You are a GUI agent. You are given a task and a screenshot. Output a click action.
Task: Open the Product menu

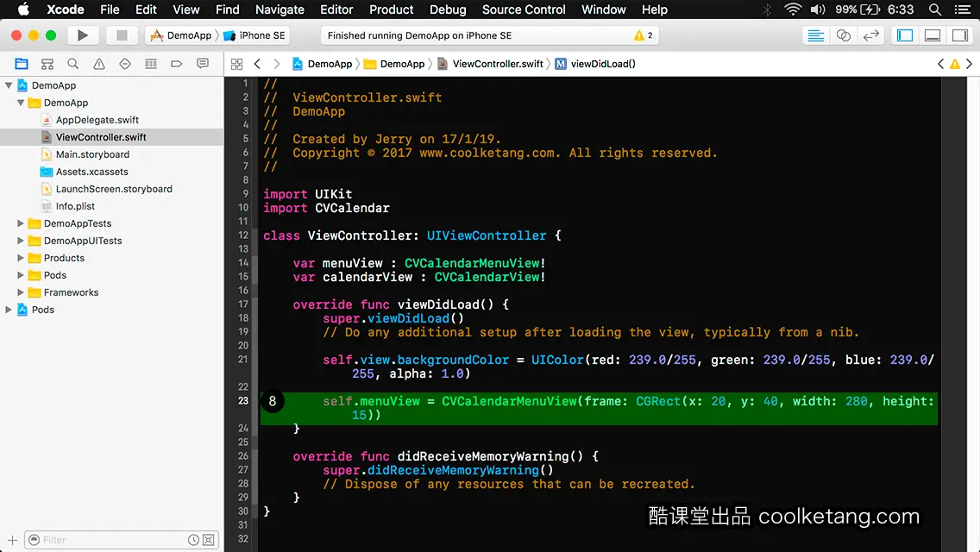(x=392, y=9)
